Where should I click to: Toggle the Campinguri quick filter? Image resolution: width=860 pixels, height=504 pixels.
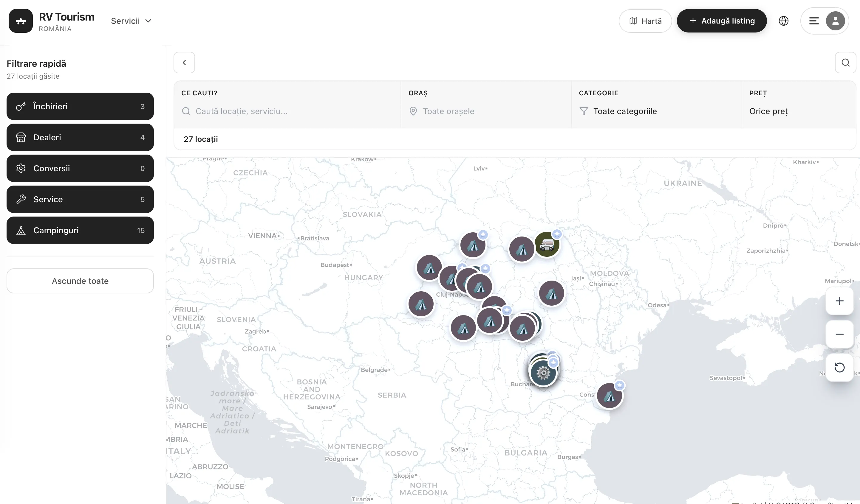point(80,230)
